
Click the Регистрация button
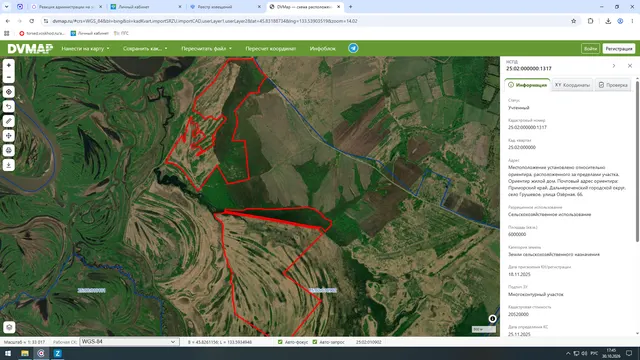point(619,49)
